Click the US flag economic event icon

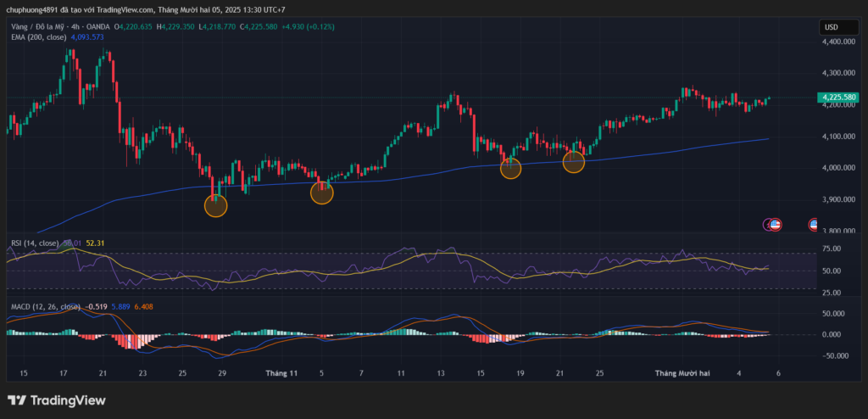coord(775,225)
